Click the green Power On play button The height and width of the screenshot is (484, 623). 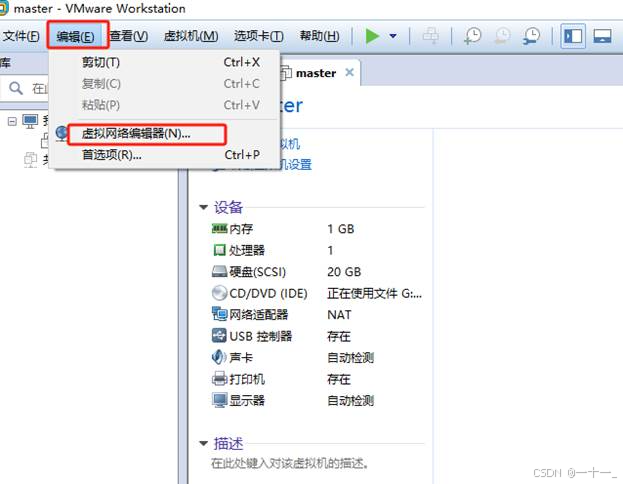tap(372, 36)
